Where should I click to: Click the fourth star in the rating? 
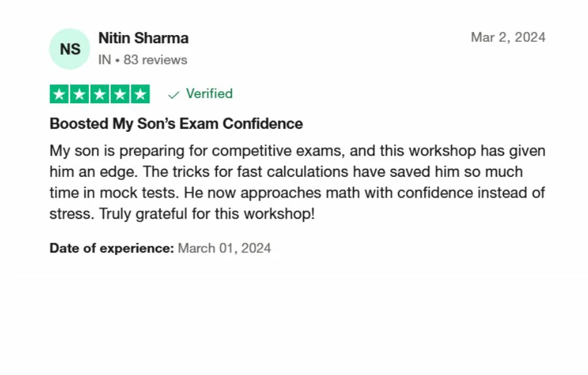[x=120, y=94]
